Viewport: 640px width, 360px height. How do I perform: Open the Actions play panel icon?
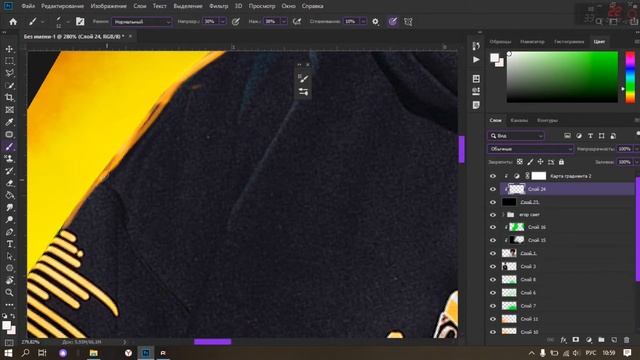pos(476,60)
